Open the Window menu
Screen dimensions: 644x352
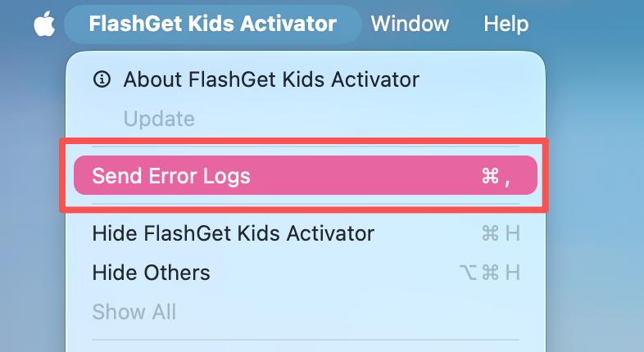coord(410,24)
